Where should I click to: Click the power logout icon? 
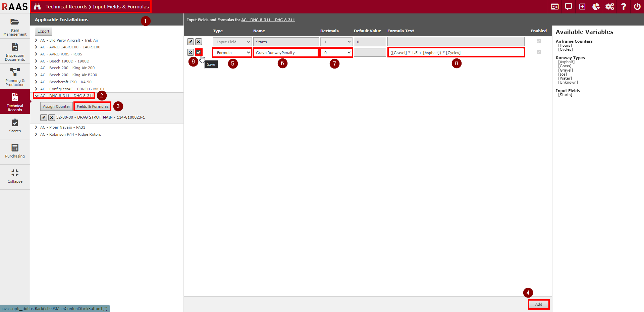coord(637,7)
